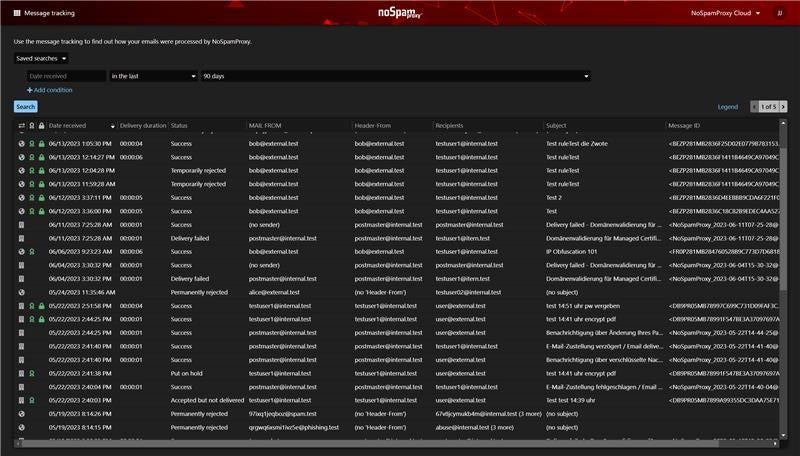
Task: Sort by the Delivery duration column header
Action: 143,125
